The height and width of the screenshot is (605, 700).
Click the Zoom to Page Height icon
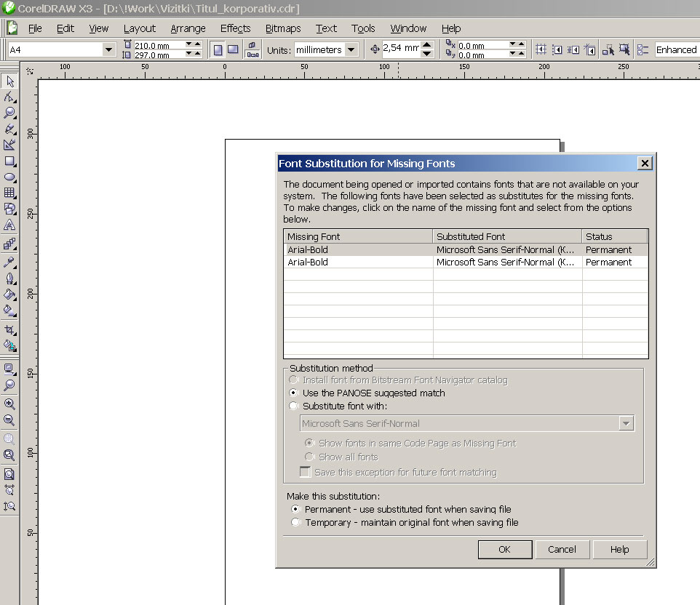(x=9, y=506)
